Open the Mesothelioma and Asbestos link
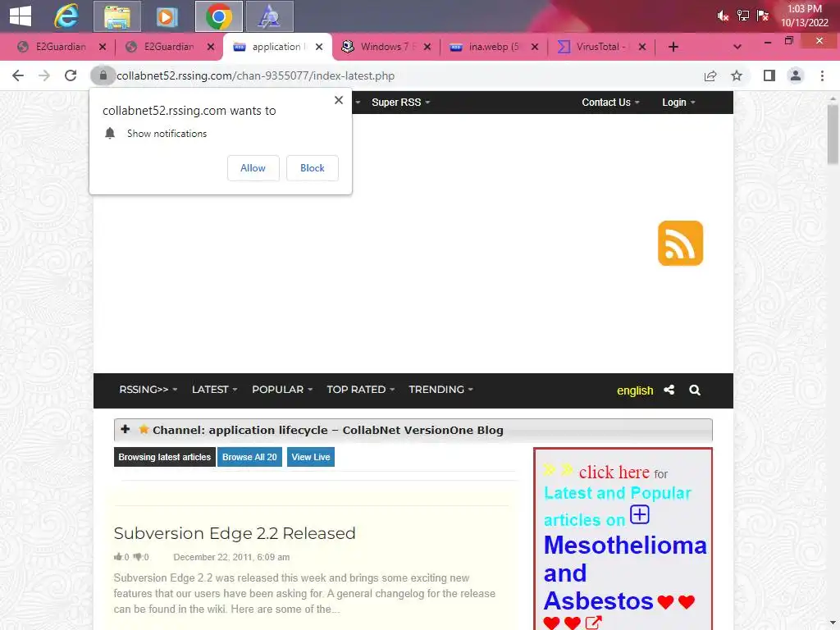 click(x=624, y=573)
